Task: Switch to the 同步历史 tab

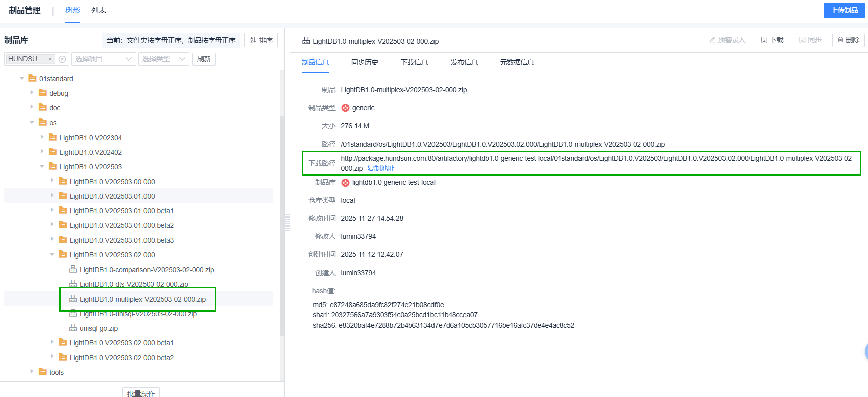Action: point(365,62)
